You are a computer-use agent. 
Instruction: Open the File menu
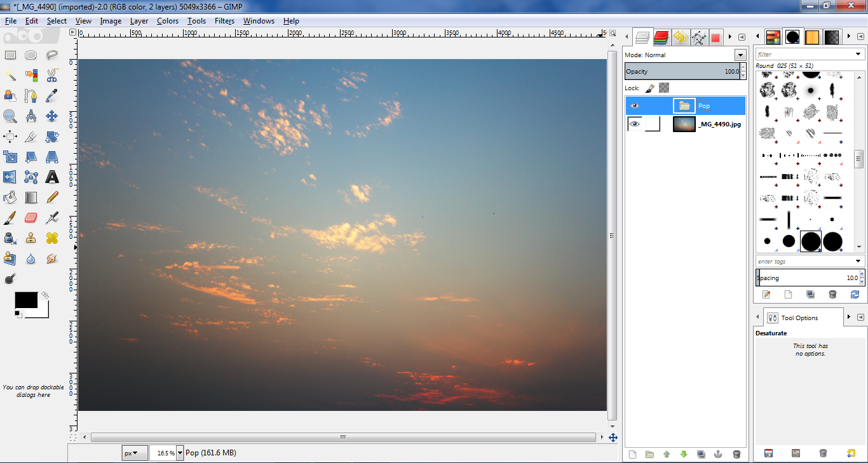click(x=11, y=21)
